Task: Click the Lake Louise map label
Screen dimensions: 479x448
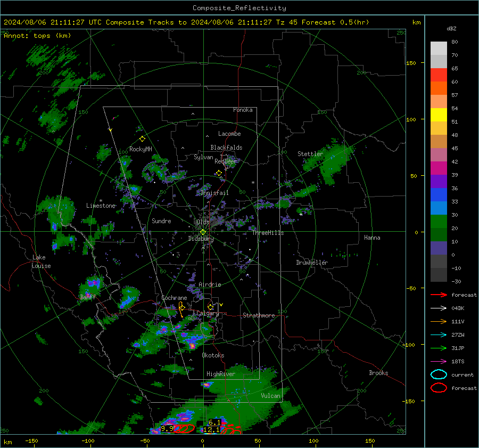Action: [41, 262]
